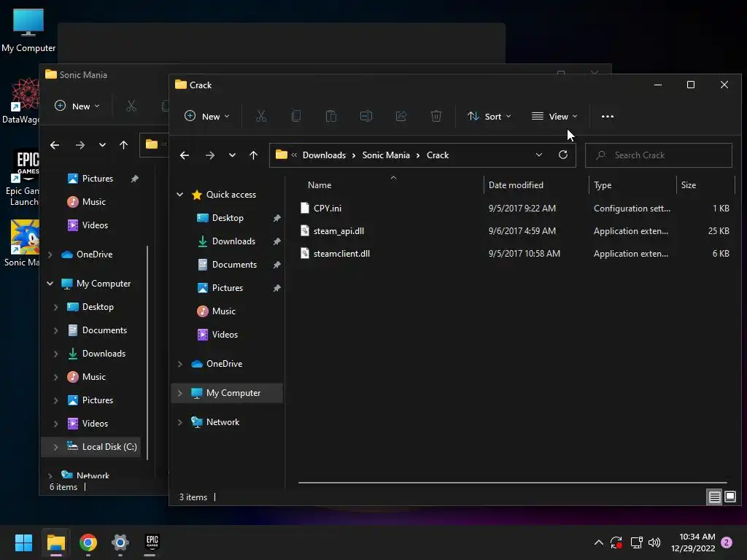Click the up arrow in Sonic Mania window

[124, 145]
